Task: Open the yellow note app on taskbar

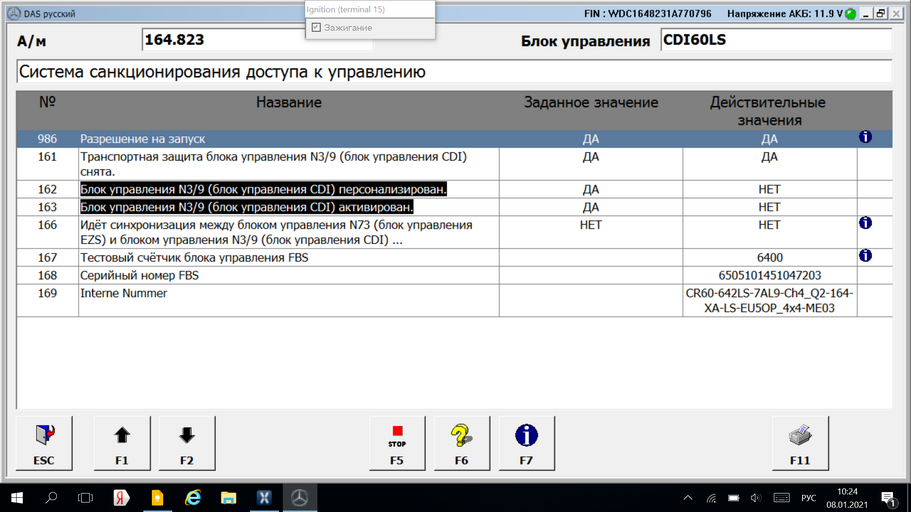Action: click(157, 498)
